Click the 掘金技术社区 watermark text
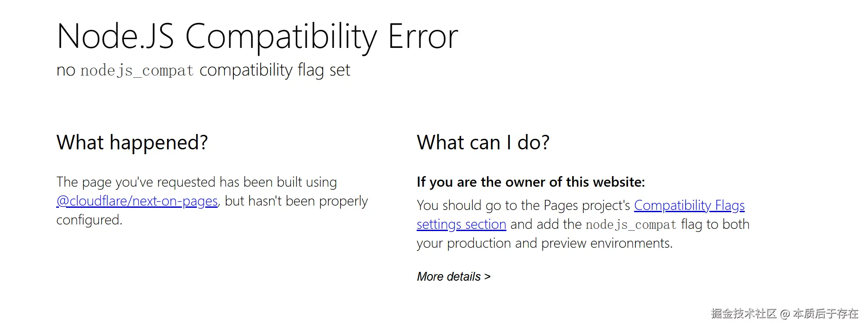Image resolution: width=868 pixels, height=329 pixels. 743,313
